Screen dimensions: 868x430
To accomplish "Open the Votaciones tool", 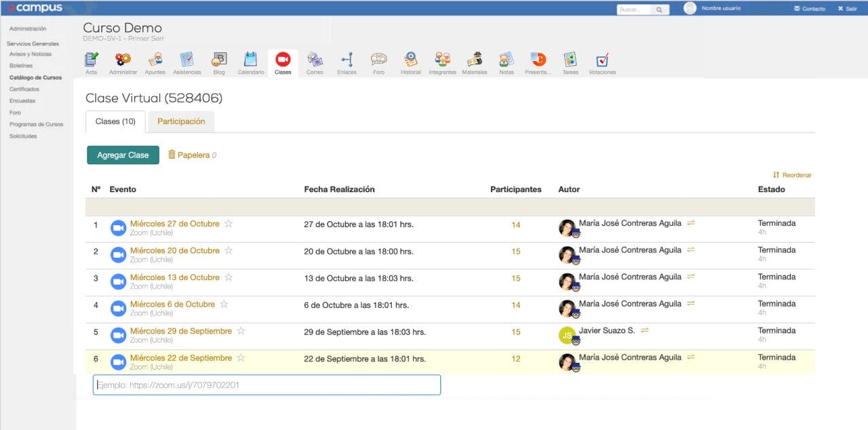I will pyautogui.click(x=602, y=61).
